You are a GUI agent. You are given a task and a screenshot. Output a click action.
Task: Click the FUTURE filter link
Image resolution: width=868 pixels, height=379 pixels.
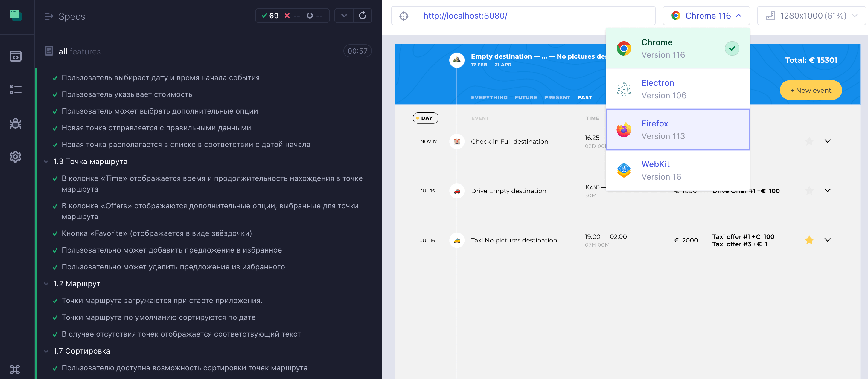pos(526,97)
